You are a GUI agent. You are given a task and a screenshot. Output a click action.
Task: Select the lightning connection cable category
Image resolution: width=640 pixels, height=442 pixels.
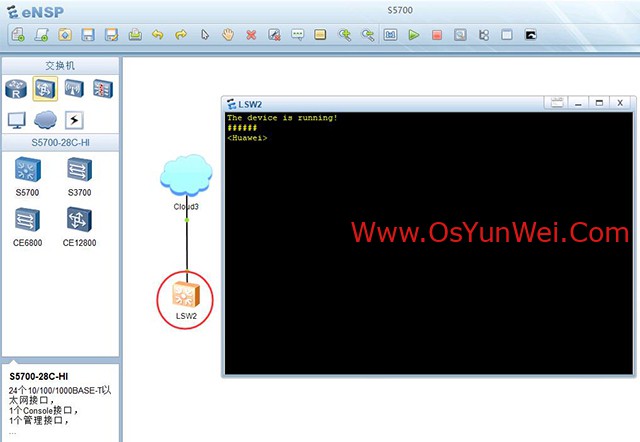(x=74, y=120)
